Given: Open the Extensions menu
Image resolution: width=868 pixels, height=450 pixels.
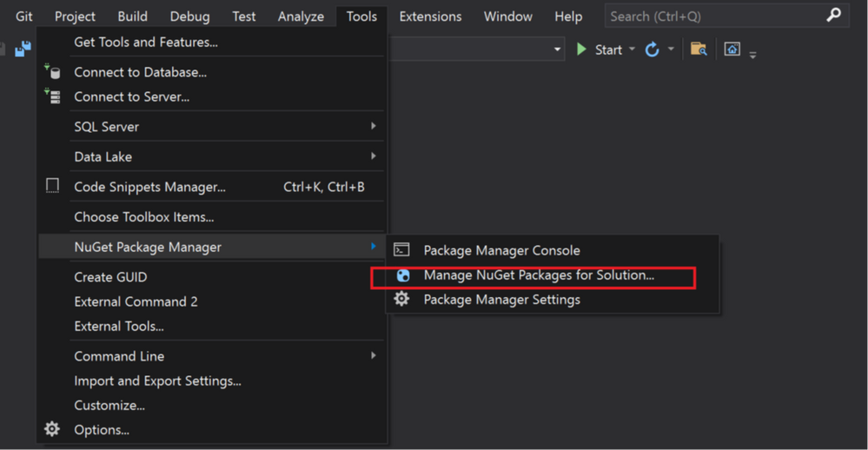Looking at the screenshot, I should pos(430,17).
